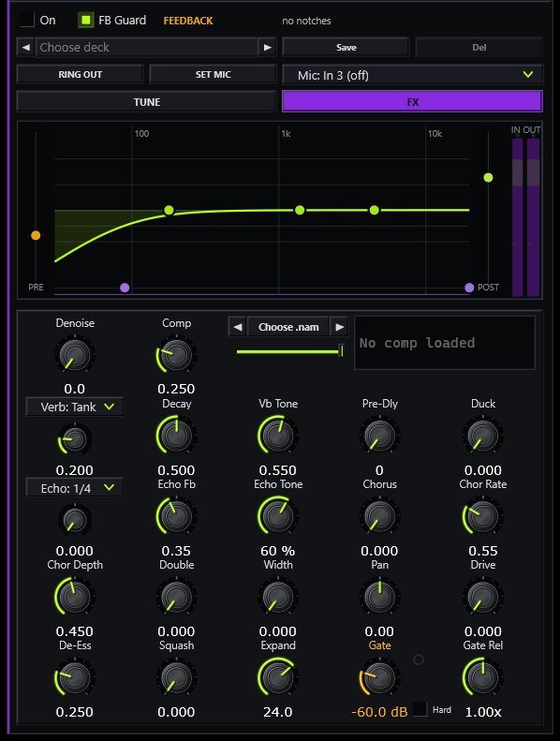Image resolution: width=560 pixels, height=741 pixels.
Task: Click the -60.0 dB gate value
Action: [379, 712]
